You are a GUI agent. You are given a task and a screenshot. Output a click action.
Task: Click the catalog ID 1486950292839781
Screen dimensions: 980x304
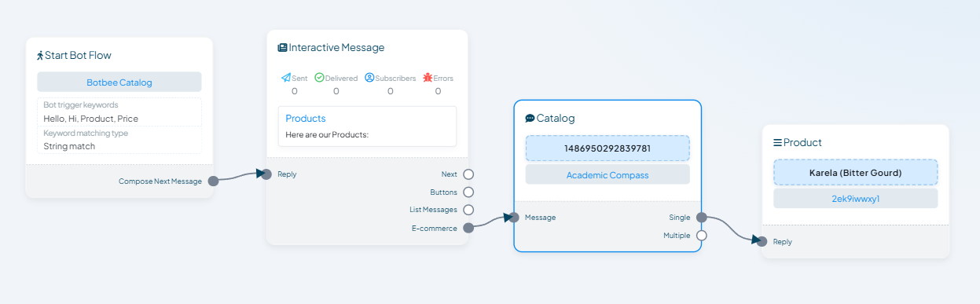click(607, 148)
